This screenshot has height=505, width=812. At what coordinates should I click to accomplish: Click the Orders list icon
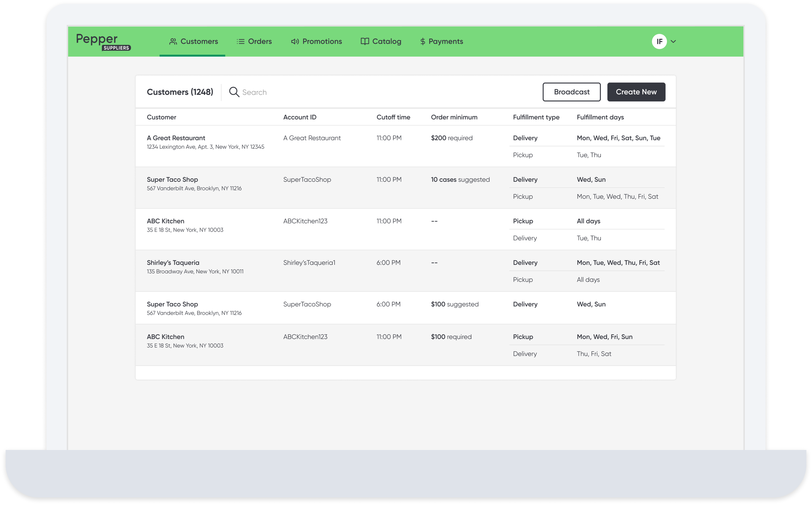240,41
